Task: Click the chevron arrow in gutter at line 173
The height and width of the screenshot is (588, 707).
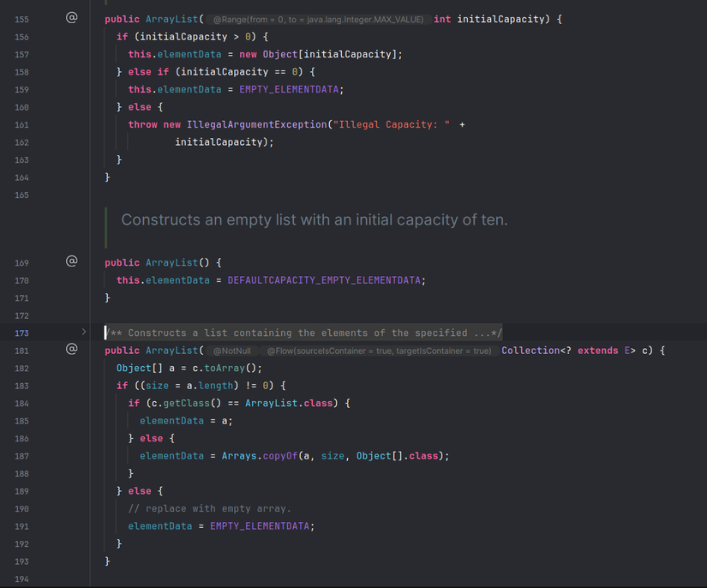Action: click(x=83, y=333)
